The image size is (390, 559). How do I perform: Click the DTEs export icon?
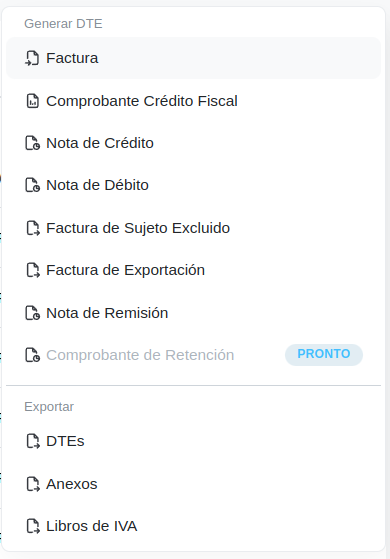click(x=33, y=441)
